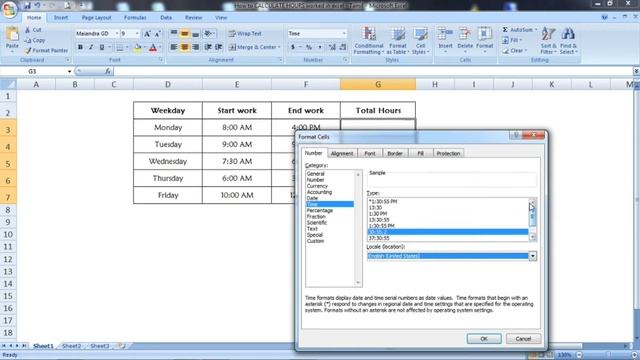Open Find & Select menu
Screen dimensions: 640x360
tap(568, 40)
